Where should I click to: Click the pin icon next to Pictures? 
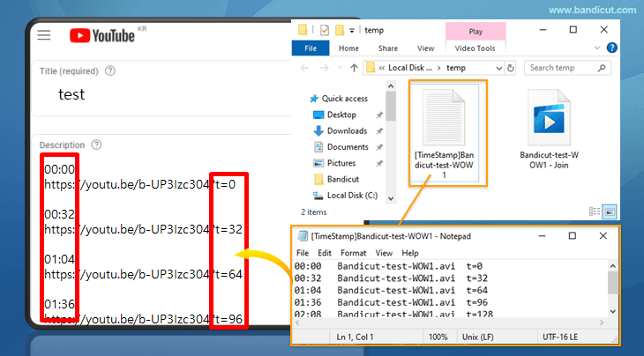tap(379, 163)
